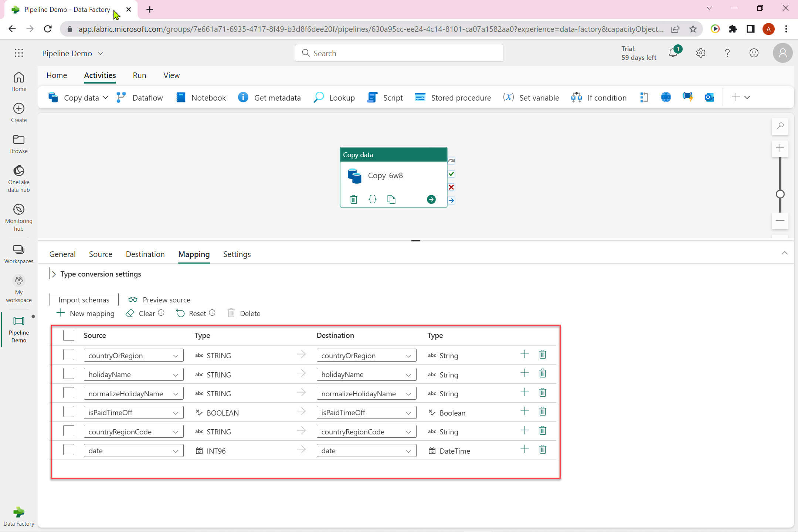Image resolution: width=798 pixels, height=532 pixels.
Task: Click the Import schemas button
Action: click(84, 299)
